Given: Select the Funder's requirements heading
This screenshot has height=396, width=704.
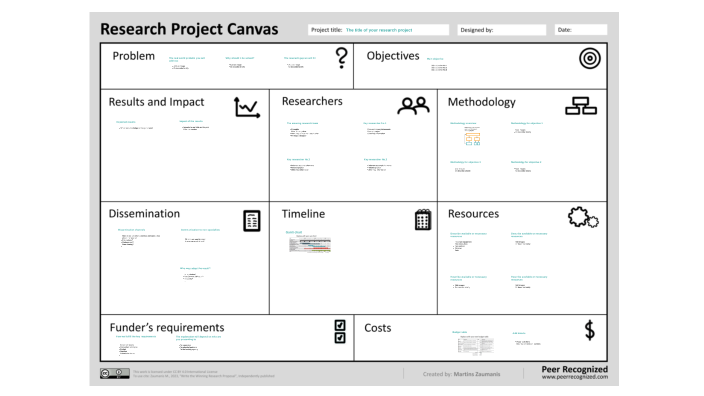Looking at the screenshot, I should (167, 328).
